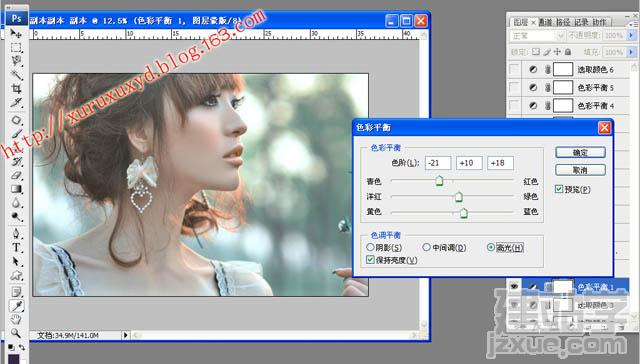Select the 高光 highlights radio button

click(491, 247)
